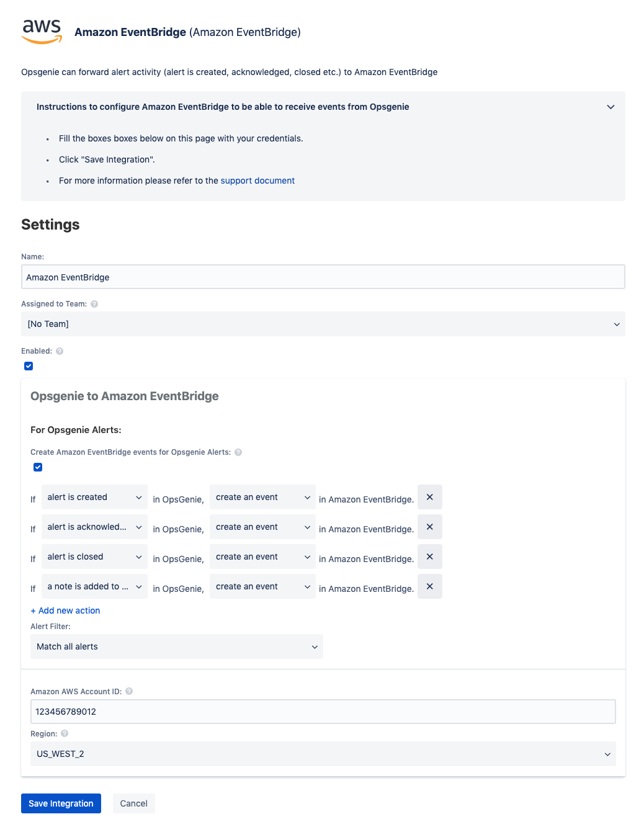
Task: Click the 'Settings' heading
Action: [x=50, y=225]
